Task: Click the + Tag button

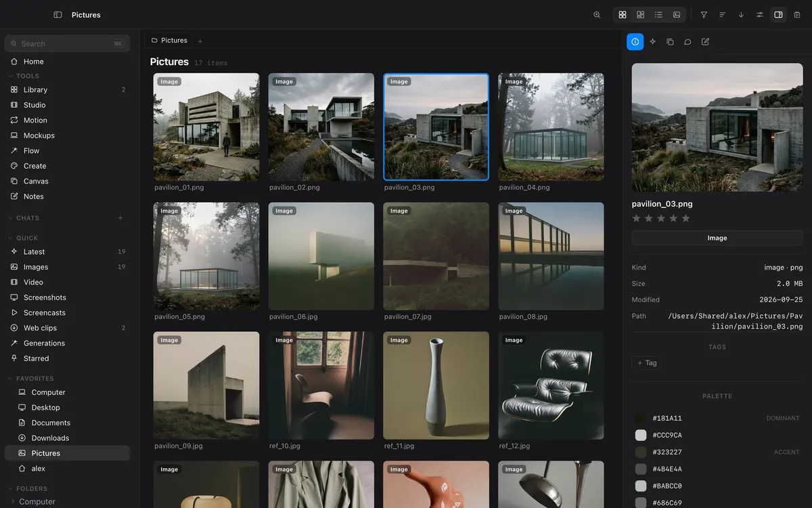Action: tap(646, 363)
